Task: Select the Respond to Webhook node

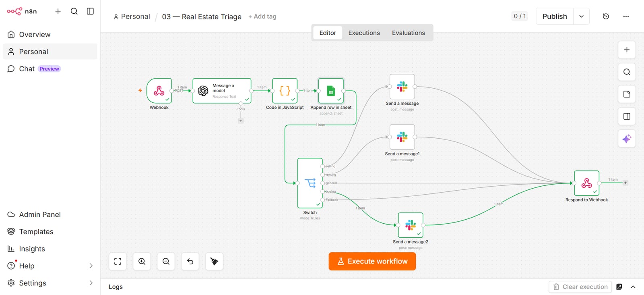Action: point(587,183)
